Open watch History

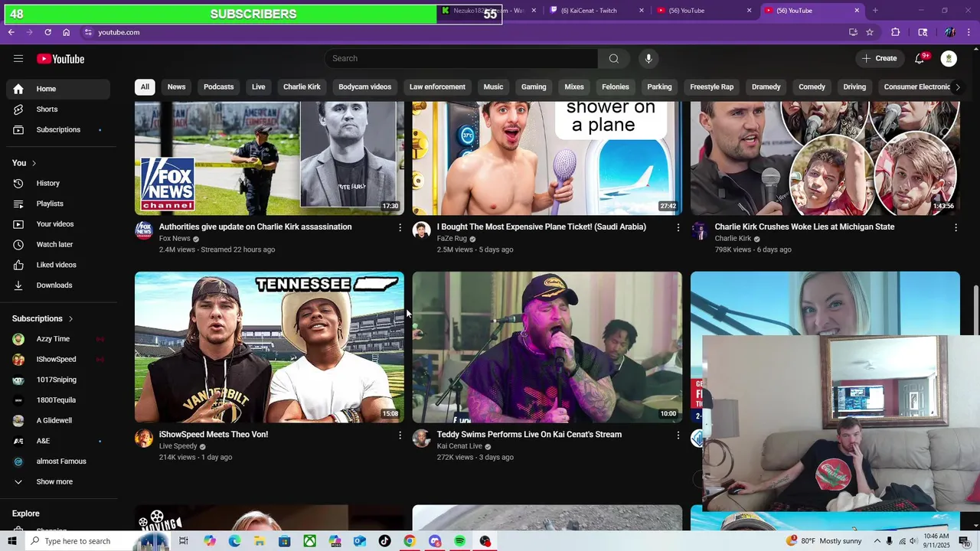point(58,184)
